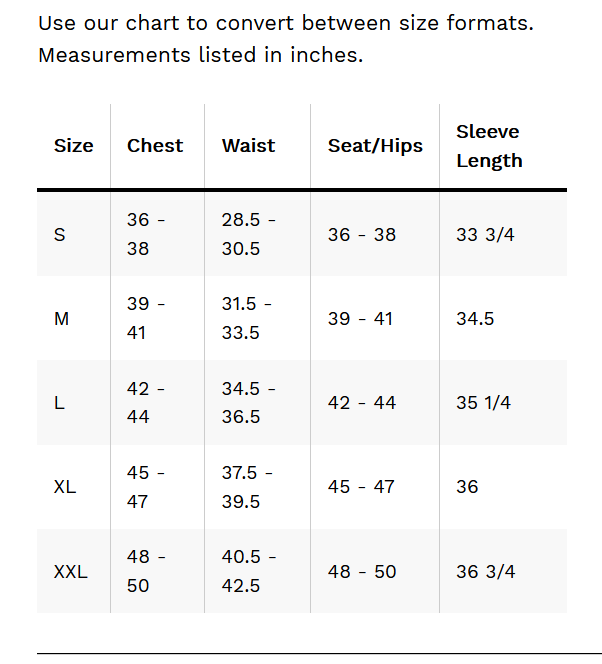Click the Waist column header
Image resolution: width=602 pixels, height=664 pixels.
(x=248, y=146)
